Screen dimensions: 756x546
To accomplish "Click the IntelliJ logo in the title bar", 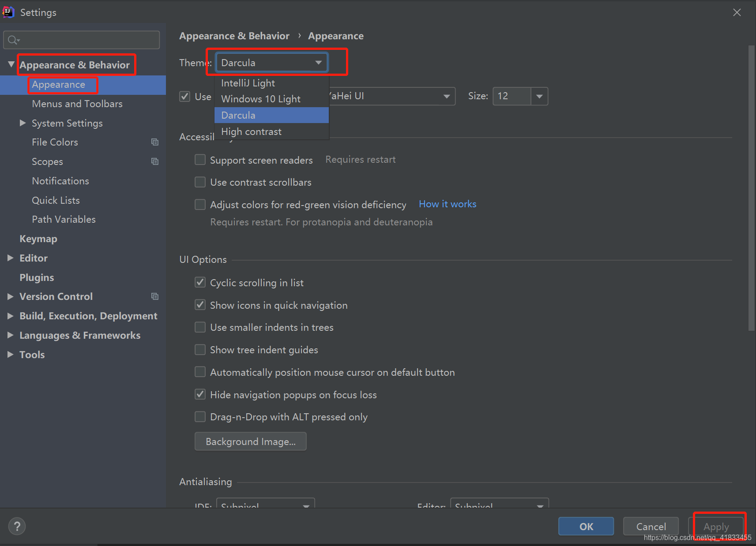I will [x=8, y=12].
